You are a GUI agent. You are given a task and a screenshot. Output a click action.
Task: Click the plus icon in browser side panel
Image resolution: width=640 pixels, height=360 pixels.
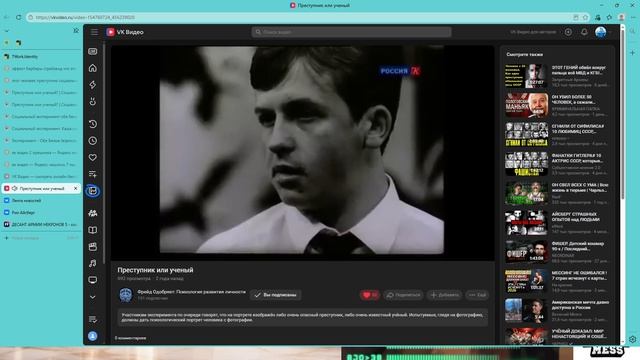(633, 53)
